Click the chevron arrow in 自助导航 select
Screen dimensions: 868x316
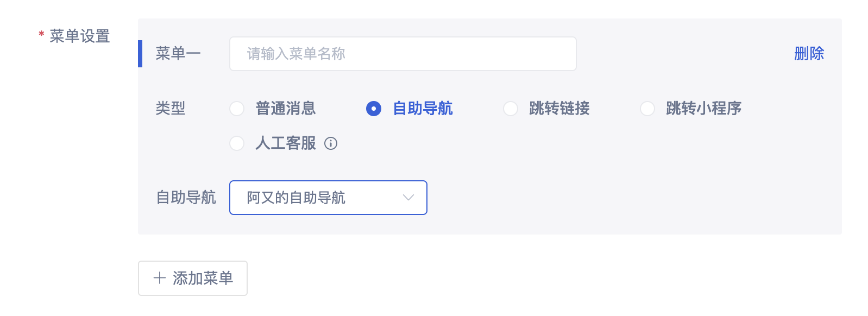[408, 198]
